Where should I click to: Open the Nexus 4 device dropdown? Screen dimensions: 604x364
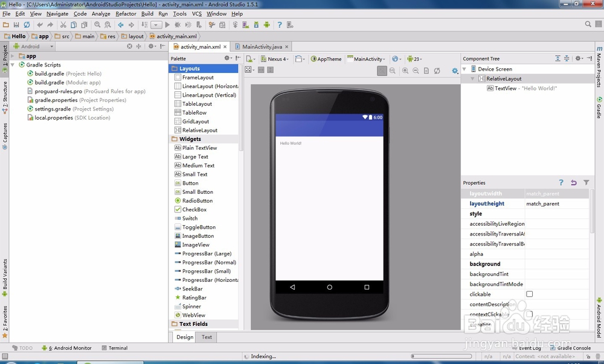[x=275, y=59]
